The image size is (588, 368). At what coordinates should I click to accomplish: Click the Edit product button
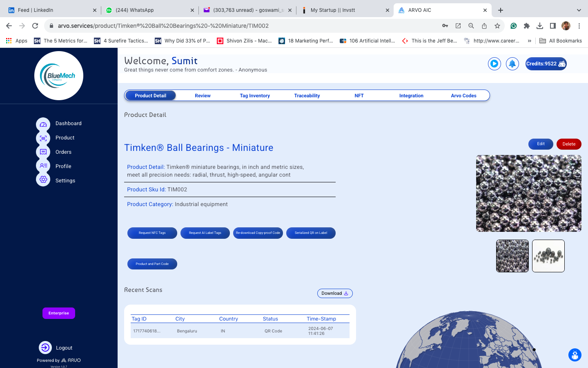click(x=541, y=144)
